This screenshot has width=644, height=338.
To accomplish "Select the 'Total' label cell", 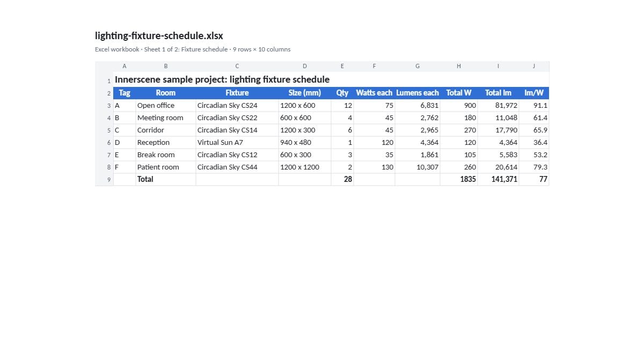I will [166, 180].
